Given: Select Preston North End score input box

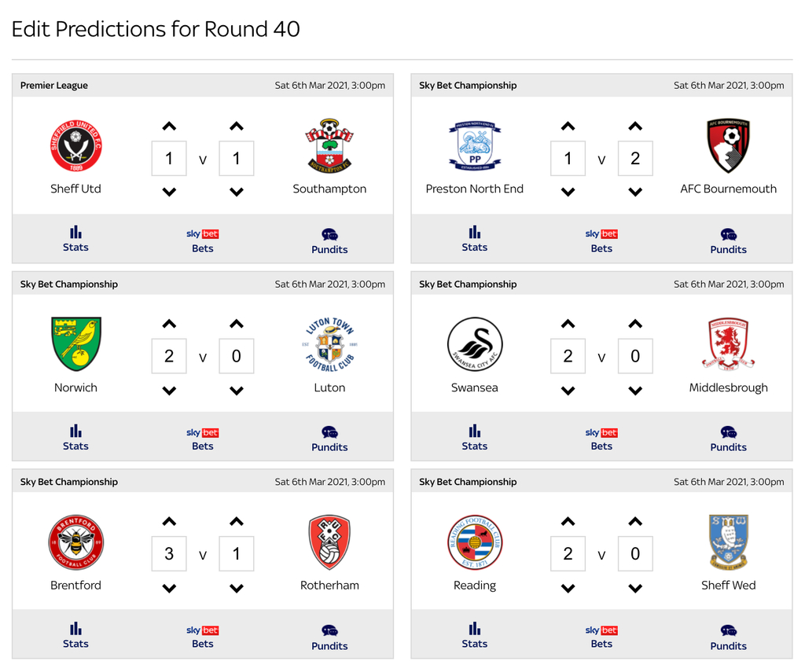Looking at the screenshot, I should coord(568,158).
